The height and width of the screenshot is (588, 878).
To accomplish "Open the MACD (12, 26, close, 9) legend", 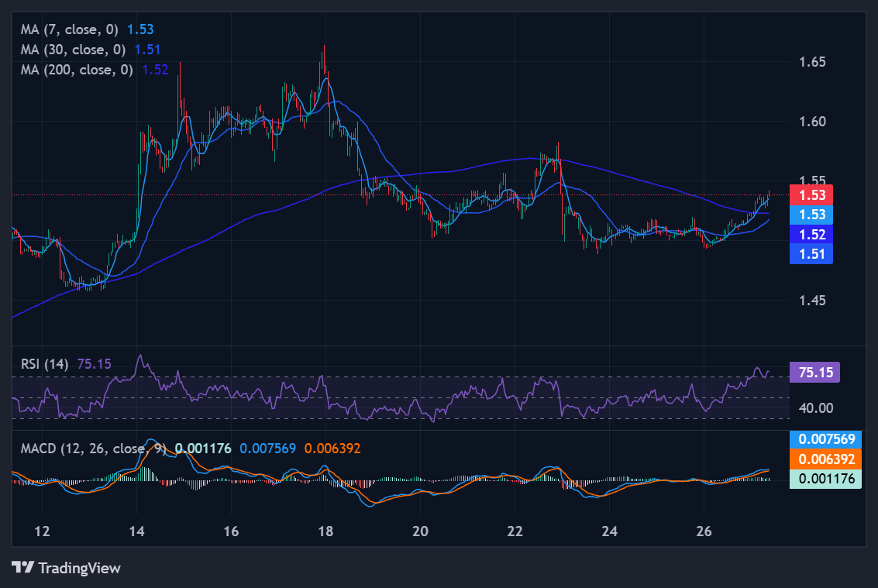I will (90, 448).
